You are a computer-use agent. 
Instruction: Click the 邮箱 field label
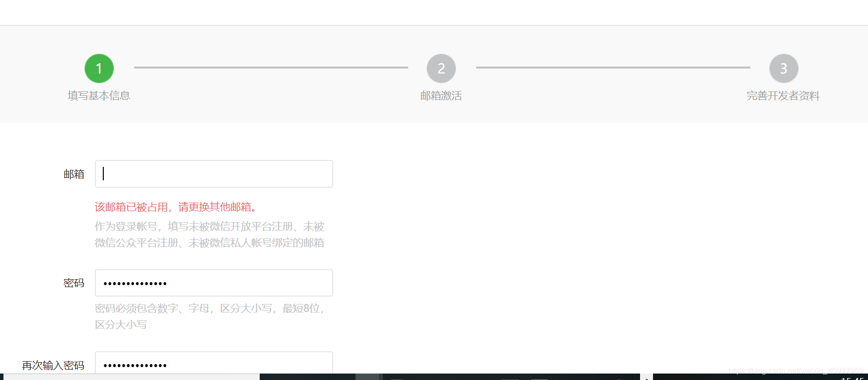pos(74,174)
